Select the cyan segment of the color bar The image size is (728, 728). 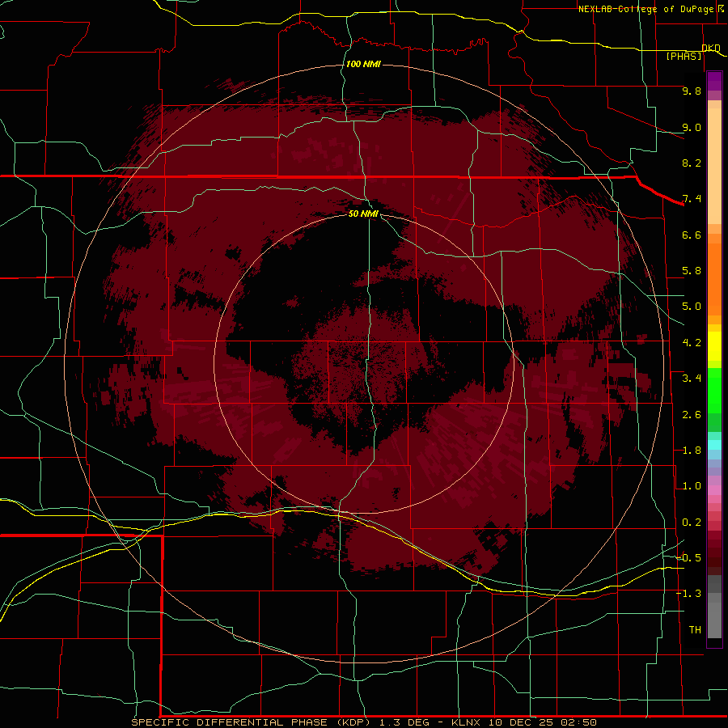pyautogui.click(x=714, y=445)
